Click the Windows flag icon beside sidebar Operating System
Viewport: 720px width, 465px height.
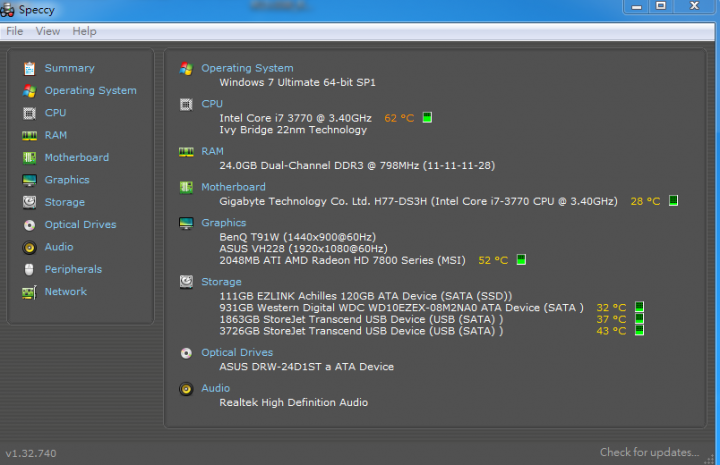[29, 91]
